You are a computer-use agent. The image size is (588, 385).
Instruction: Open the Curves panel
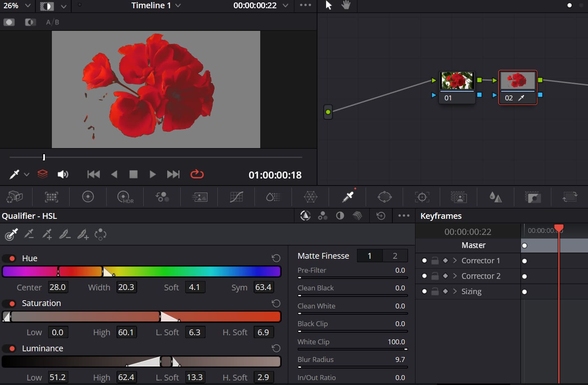[236, 197]
